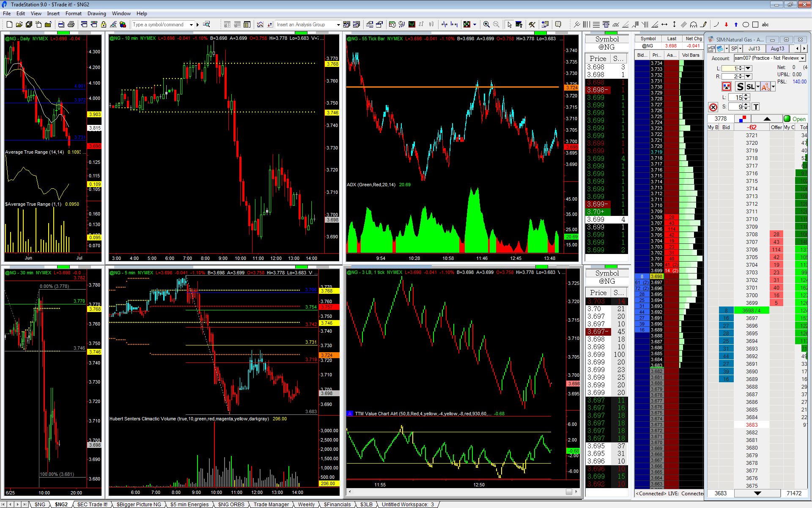Open the Insert an Analysis Group dropdown
812x508 pixels.
(338, 25)
